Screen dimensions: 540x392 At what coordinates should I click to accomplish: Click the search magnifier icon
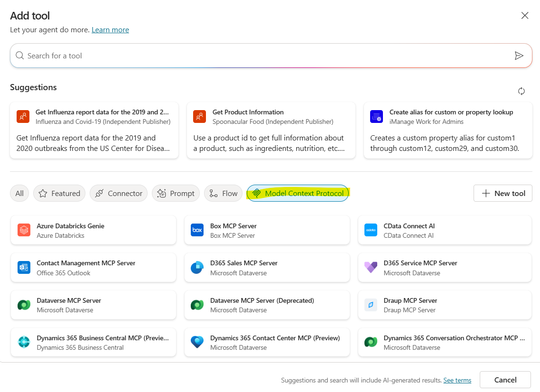pos(19,56)
